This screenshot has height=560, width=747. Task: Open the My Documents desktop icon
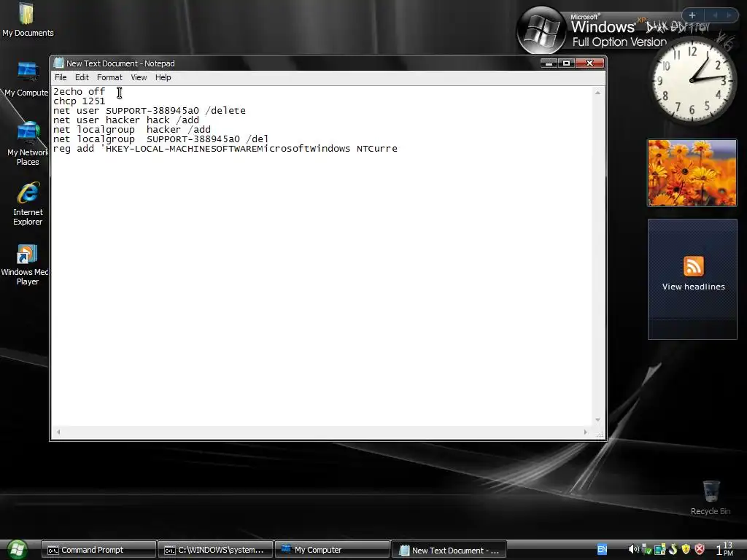tap(27, 20)
